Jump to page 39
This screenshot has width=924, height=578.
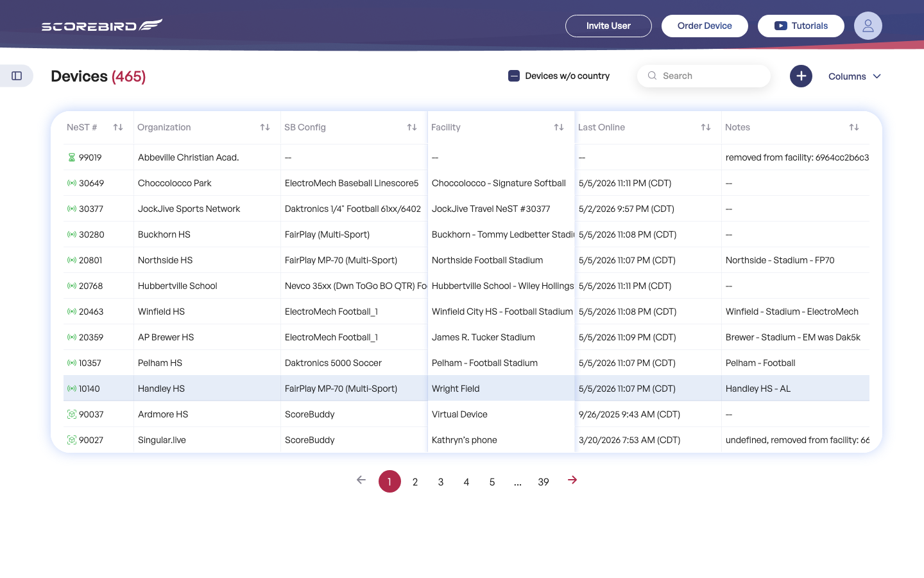pos(543,482)
